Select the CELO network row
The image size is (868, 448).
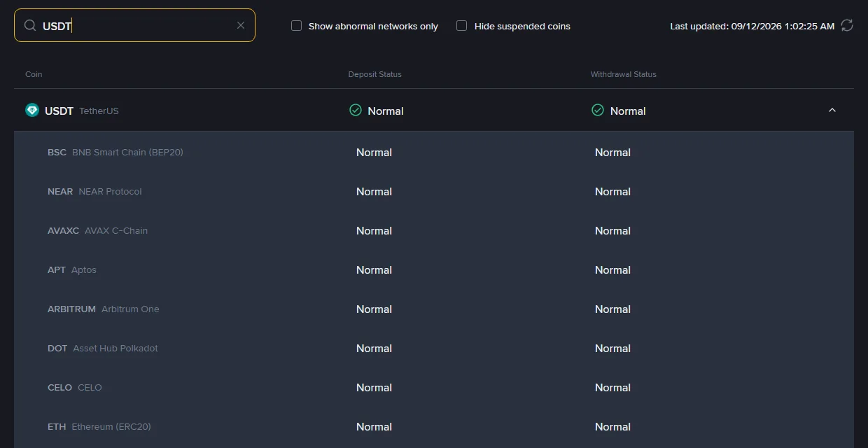click(x=434, y=387)
